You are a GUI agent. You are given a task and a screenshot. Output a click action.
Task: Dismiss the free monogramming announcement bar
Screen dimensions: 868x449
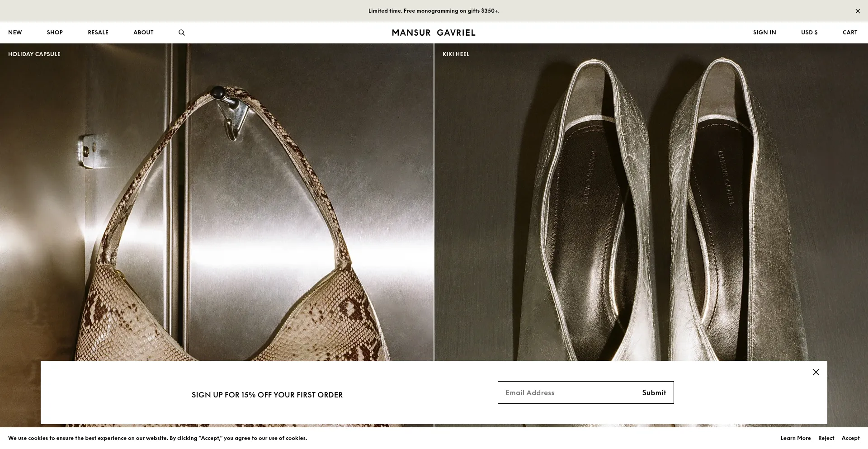(858, 11)
